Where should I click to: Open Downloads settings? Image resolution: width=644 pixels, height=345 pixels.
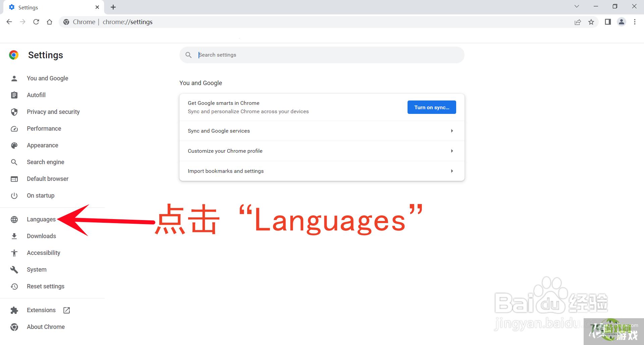[41, 236]
